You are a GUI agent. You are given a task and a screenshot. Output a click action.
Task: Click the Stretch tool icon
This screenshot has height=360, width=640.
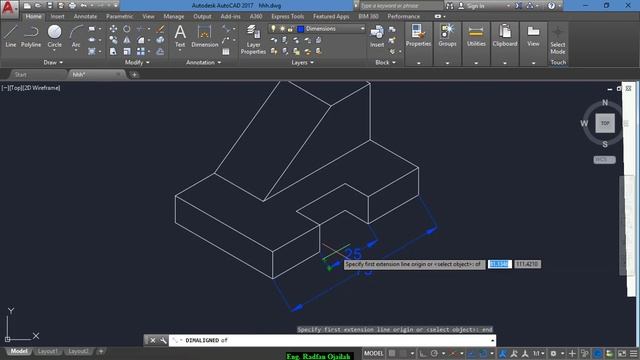pos(113,51)
